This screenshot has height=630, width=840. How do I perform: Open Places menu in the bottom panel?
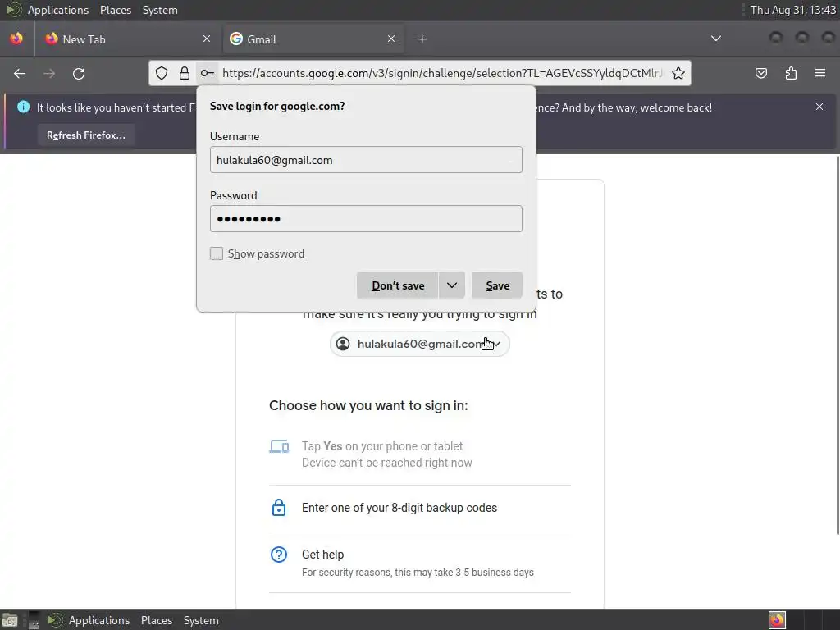(157, 620)
